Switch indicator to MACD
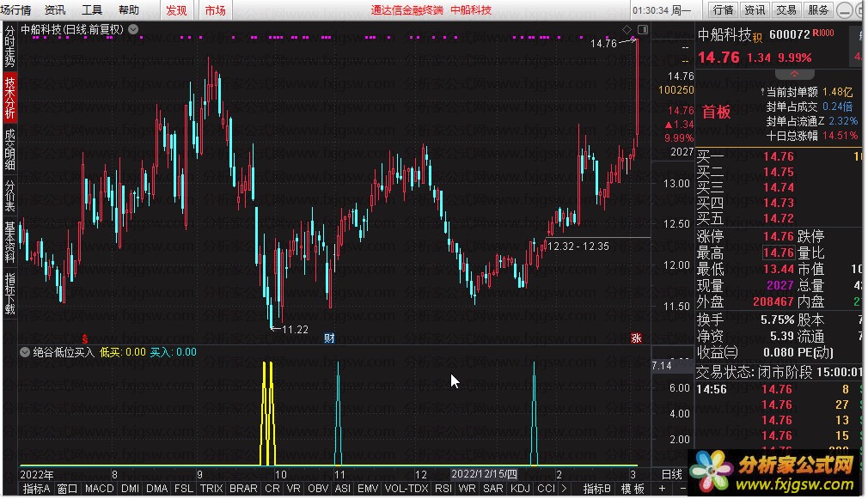The width and height of the screenshot is (868, 499). [x=99, y=489]
